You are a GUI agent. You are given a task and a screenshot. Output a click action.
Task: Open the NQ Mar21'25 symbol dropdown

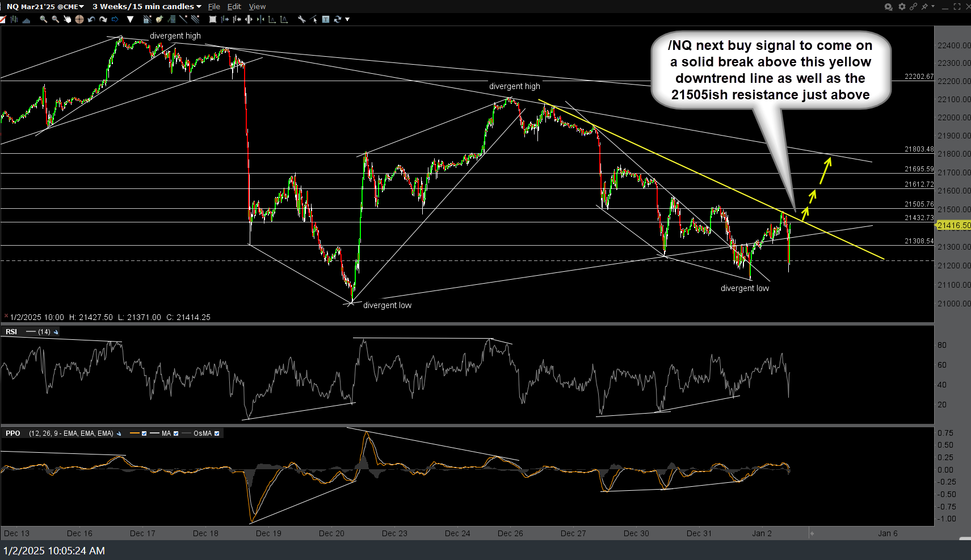[x=45, y=6]
